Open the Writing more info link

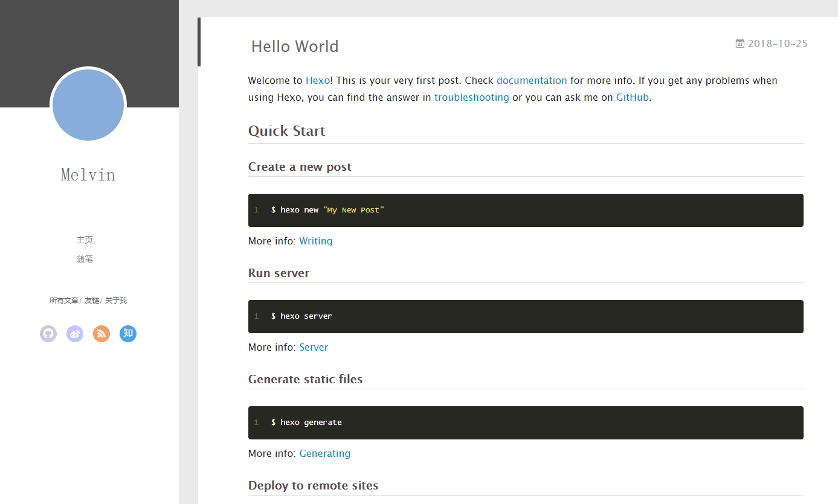[316, 241]
